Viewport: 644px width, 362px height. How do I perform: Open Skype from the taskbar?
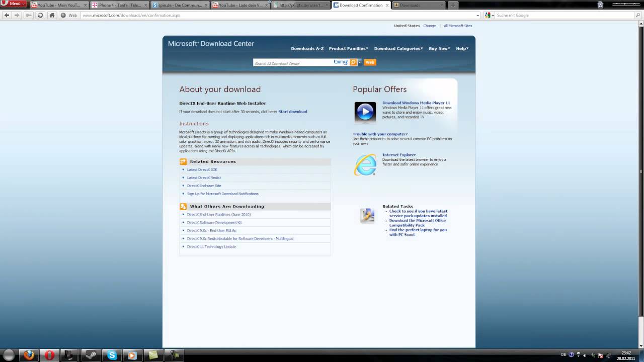tap(112, 355)
